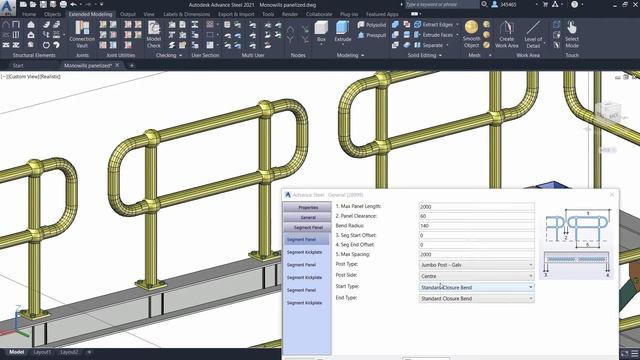Open the Output ribbon tab

click(128, 14)
